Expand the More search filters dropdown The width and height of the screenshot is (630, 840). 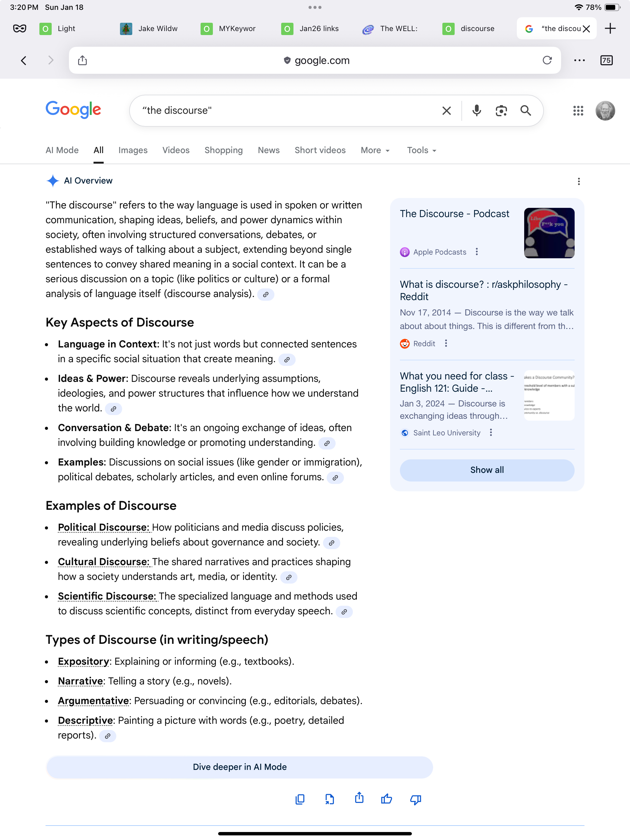pyautogui.click(x=375, y=150)
